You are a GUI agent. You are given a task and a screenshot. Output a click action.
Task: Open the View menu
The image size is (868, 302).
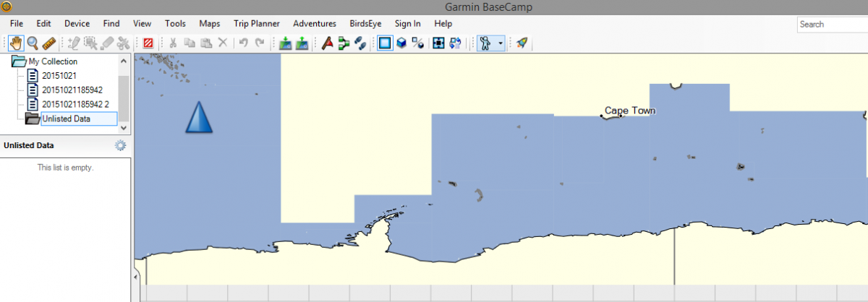[x=142, y=24]
